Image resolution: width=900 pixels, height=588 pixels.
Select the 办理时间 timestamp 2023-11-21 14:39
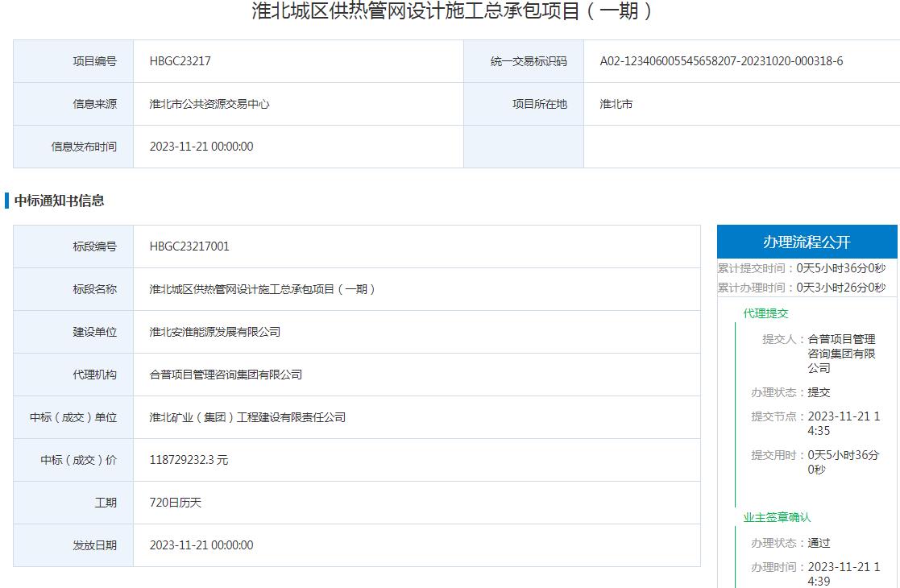[844, 574]
